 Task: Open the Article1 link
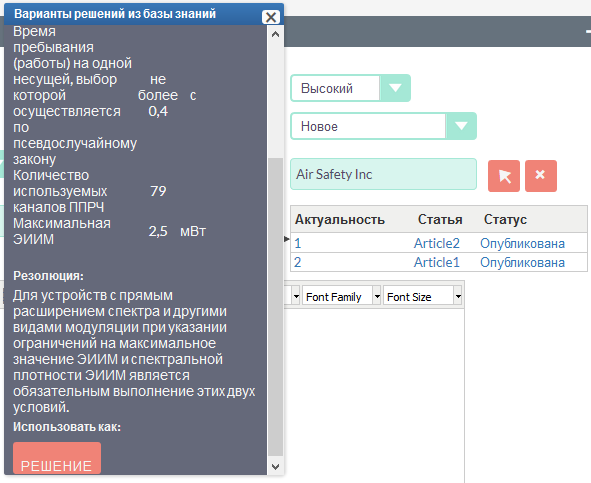point(436,262)
